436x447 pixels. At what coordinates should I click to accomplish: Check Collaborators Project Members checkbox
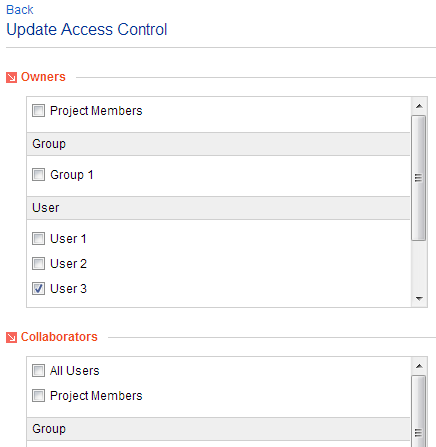(38, 396)
